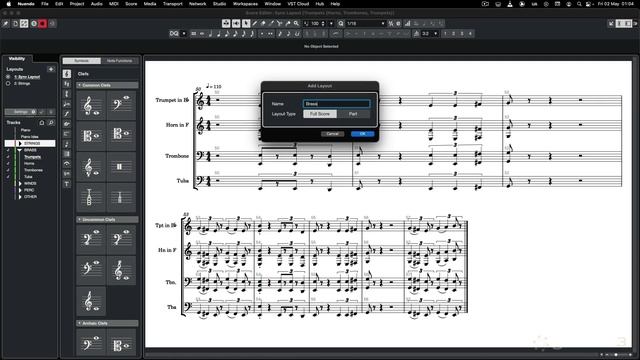Viewport: 640px width, 360px height.
Task: Select the alto C clef thumbnail
Action: coord(91,136)
